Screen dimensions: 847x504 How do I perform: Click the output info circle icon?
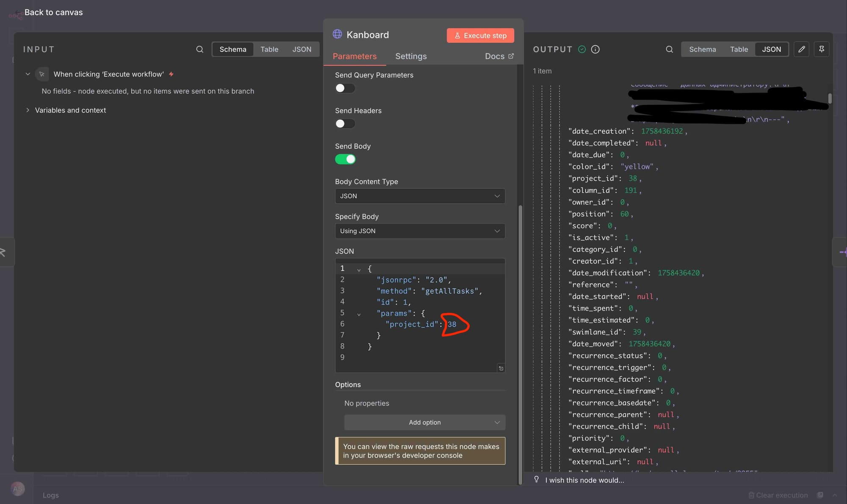point(595,50)
